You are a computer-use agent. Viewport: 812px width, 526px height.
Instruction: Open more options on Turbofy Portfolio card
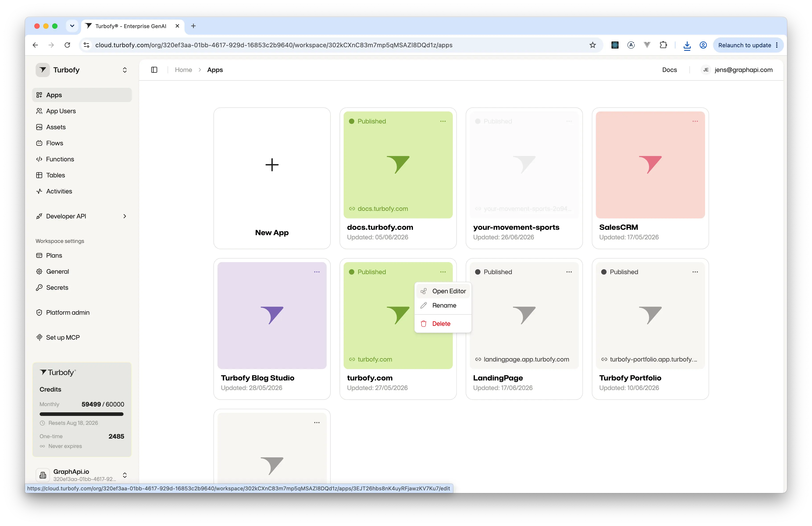coord(695,272)
